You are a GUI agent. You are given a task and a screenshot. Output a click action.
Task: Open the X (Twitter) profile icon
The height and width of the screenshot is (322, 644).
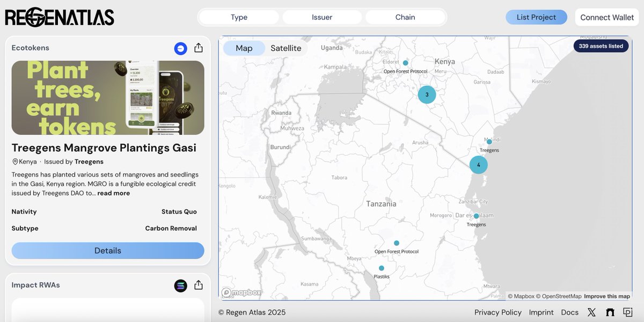click(x=591, y=312)
